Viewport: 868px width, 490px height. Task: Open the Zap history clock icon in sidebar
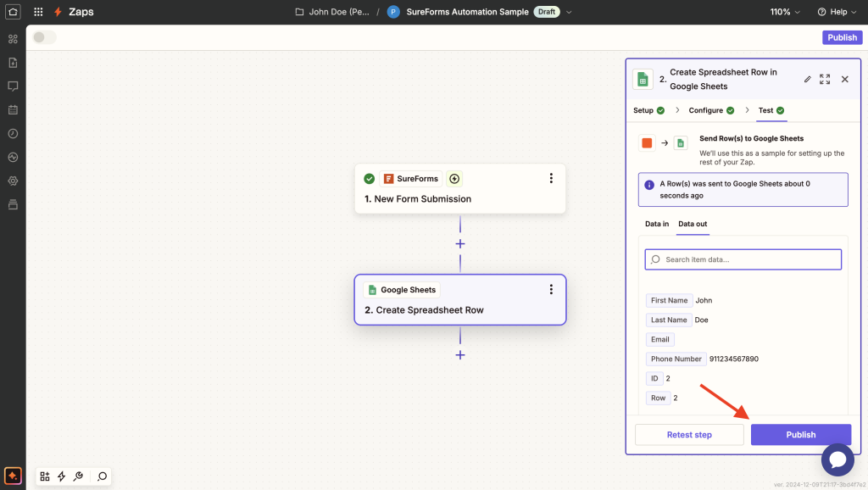[x=12, y=133]
